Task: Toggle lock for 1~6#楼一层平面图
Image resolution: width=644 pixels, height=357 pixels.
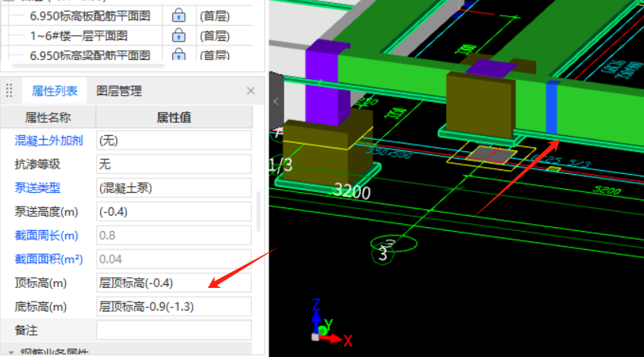Action: point(178,36)
